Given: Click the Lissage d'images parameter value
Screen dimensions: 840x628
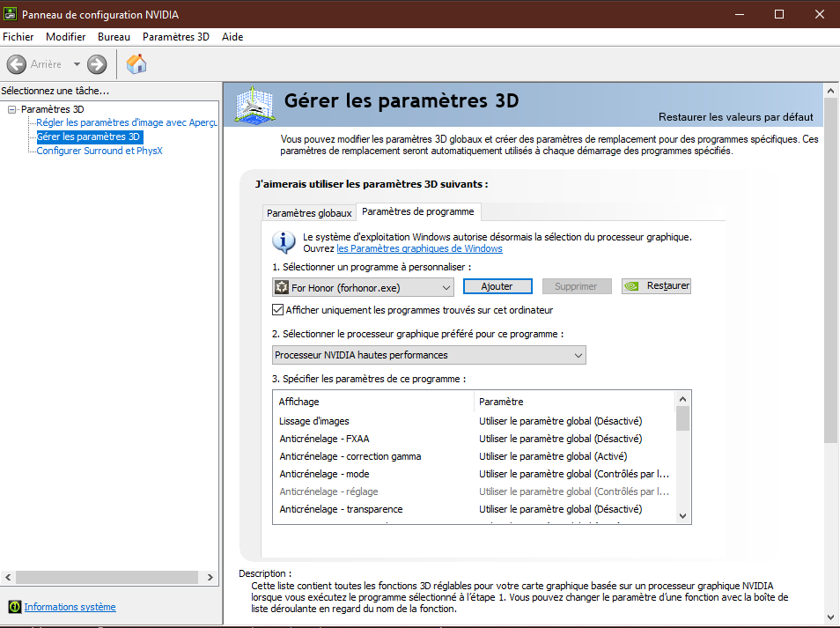Looking at the screenshot, I should coord(560,421).
